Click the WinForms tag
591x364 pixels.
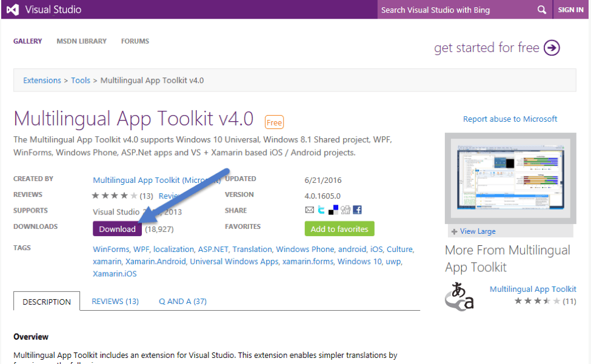tap(111, 249)
